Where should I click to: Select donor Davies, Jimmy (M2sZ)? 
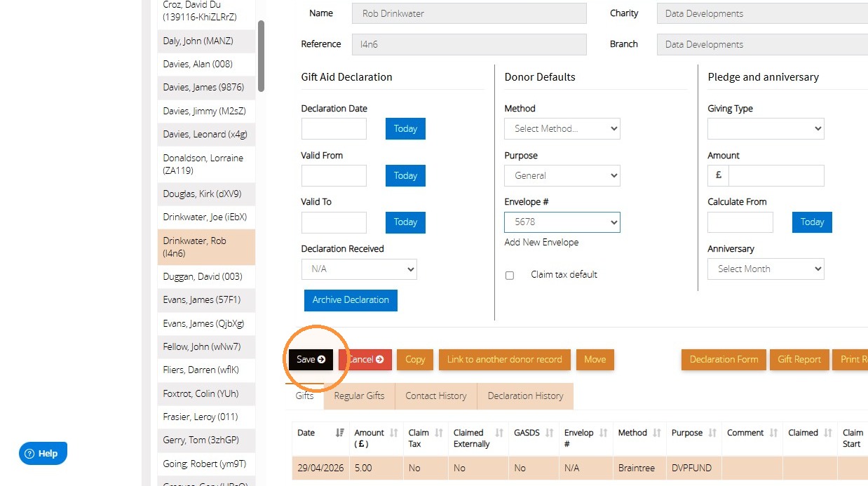(206, 111)
